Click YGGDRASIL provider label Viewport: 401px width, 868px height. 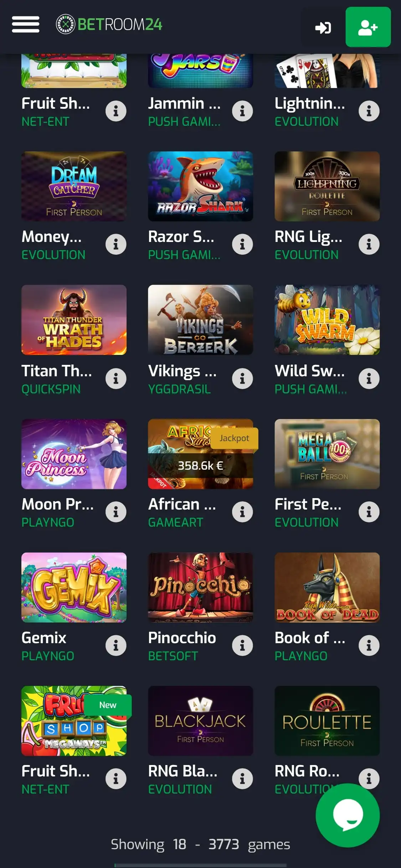pyautogui.click(x=179, y=389)
